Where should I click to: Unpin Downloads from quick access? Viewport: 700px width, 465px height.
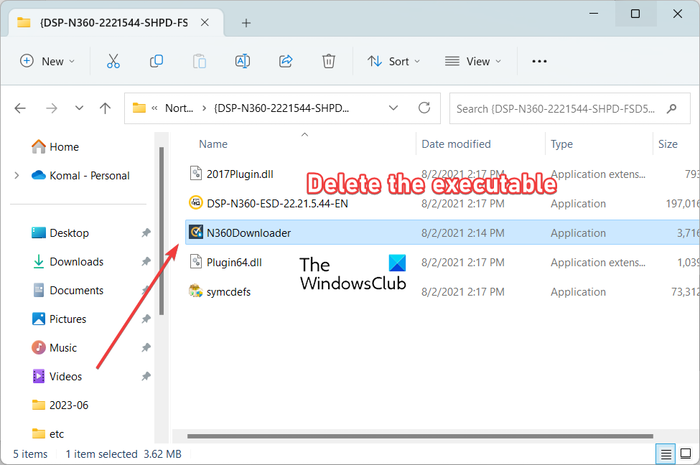point(146,262)
